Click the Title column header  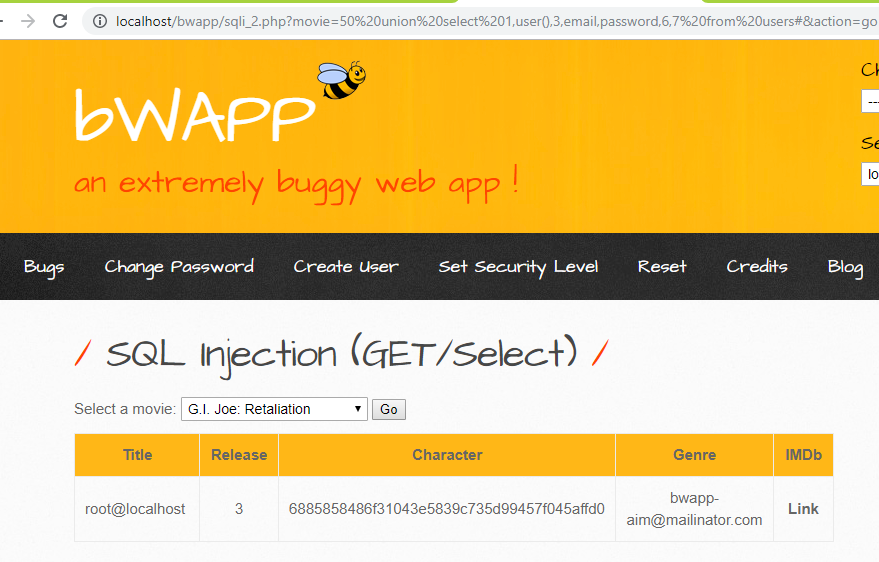(137, 455)
